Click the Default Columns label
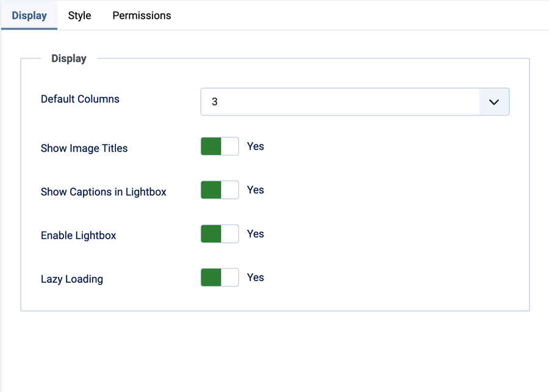 tap(80, 99)
